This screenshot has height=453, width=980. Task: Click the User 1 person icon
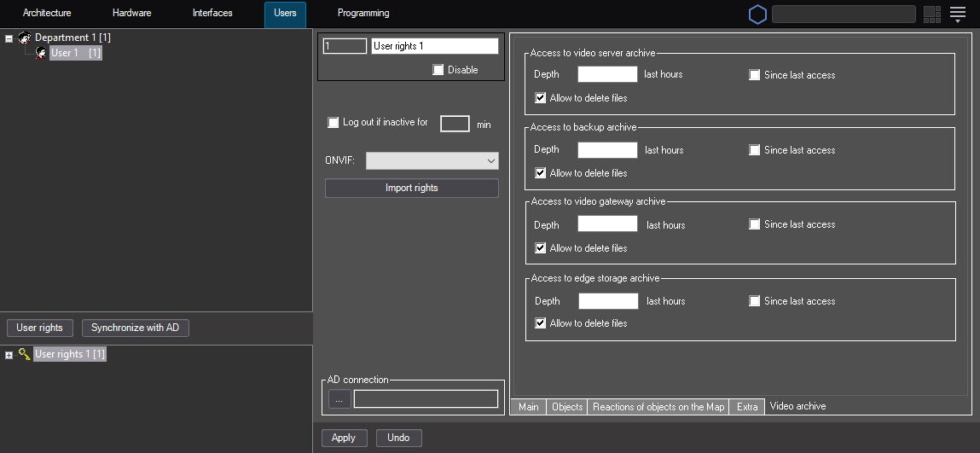click(x=41, y=53)
